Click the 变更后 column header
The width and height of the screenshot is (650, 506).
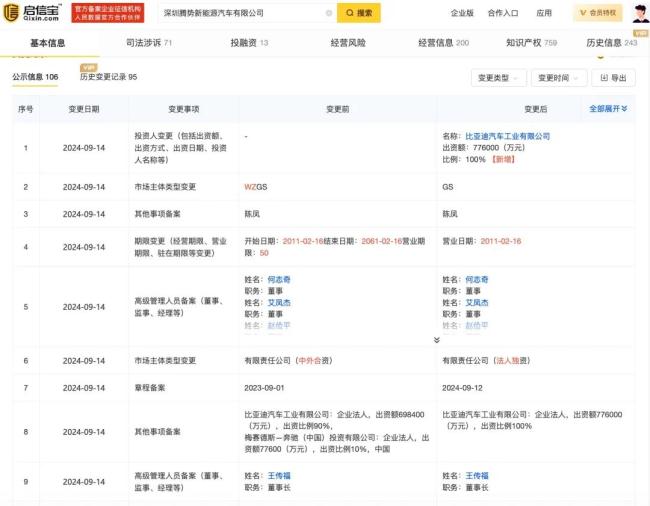point(536,109)
